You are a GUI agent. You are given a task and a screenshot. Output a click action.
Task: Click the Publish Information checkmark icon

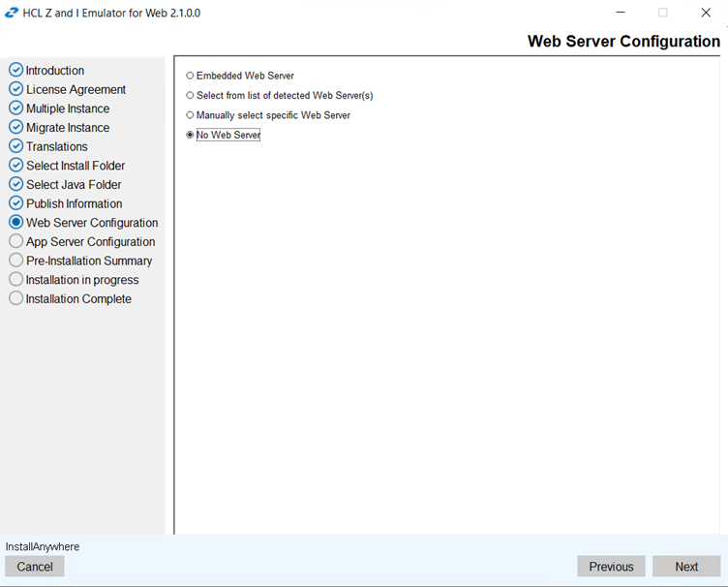15,203
